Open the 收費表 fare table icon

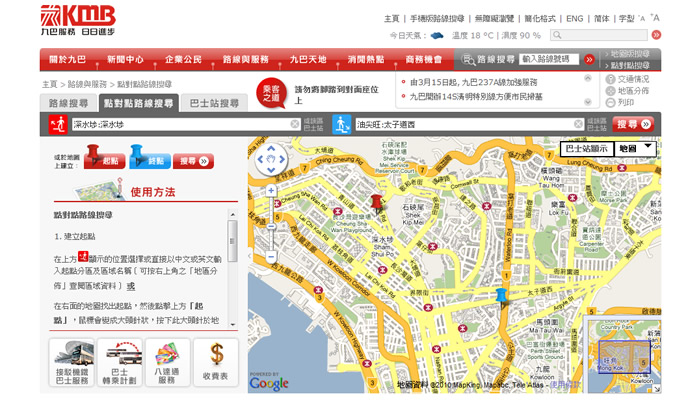click(216, 363)
